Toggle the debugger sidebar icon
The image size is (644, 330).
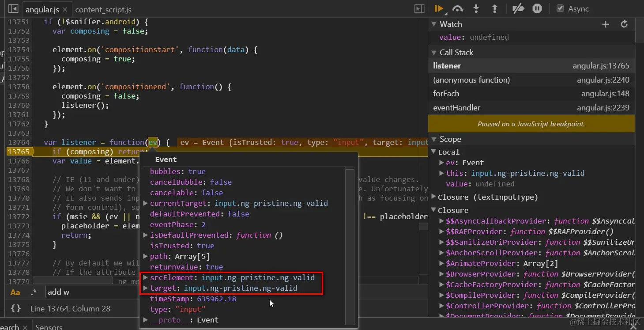point(419,9)
